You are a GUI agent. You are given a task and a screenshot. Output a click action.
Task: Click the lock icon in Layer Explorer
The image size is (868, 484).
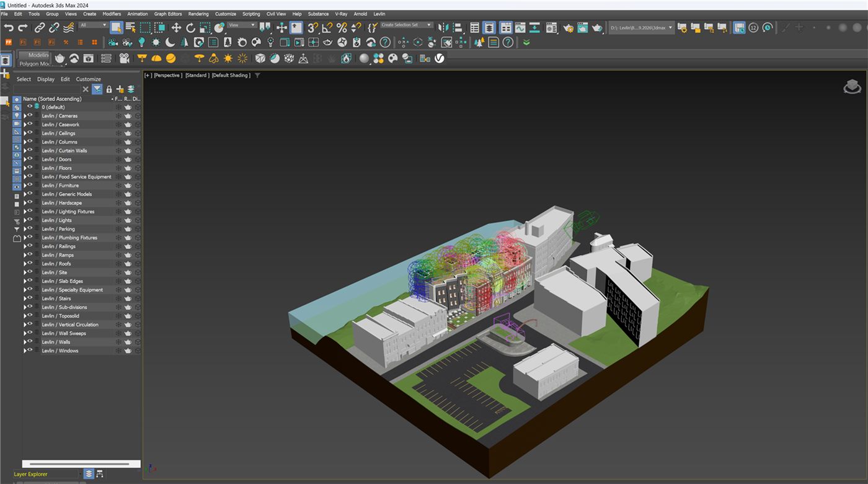point(109,89)
